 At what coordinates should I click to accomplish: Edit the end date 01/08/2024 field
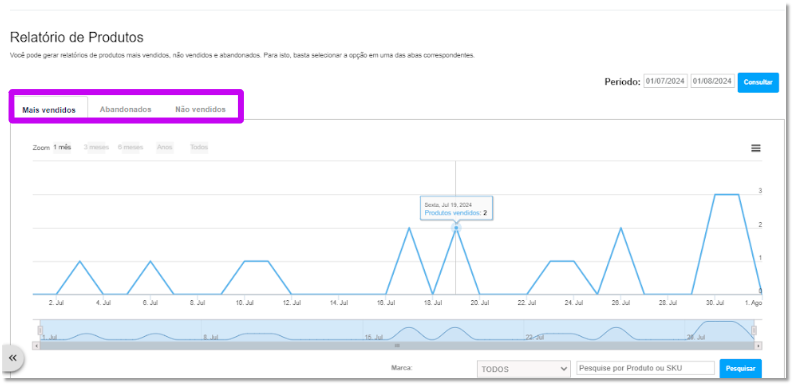point(713,81)
